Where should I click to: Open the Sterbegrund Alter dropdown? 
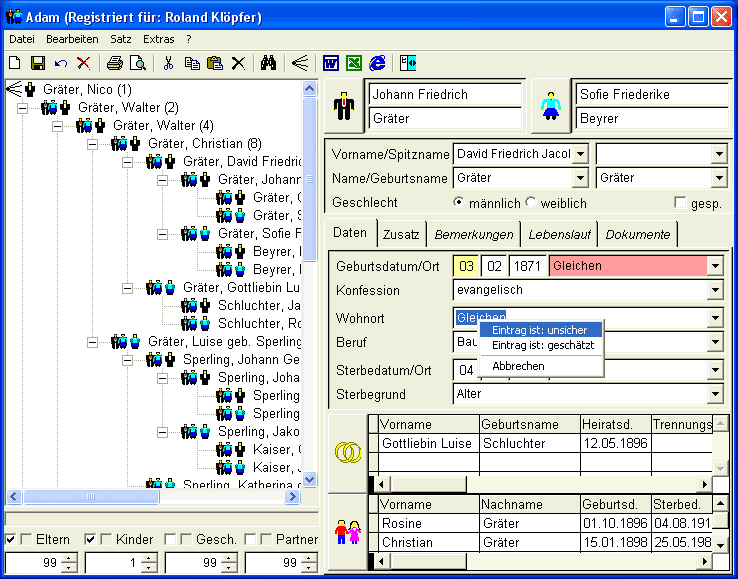715,394
